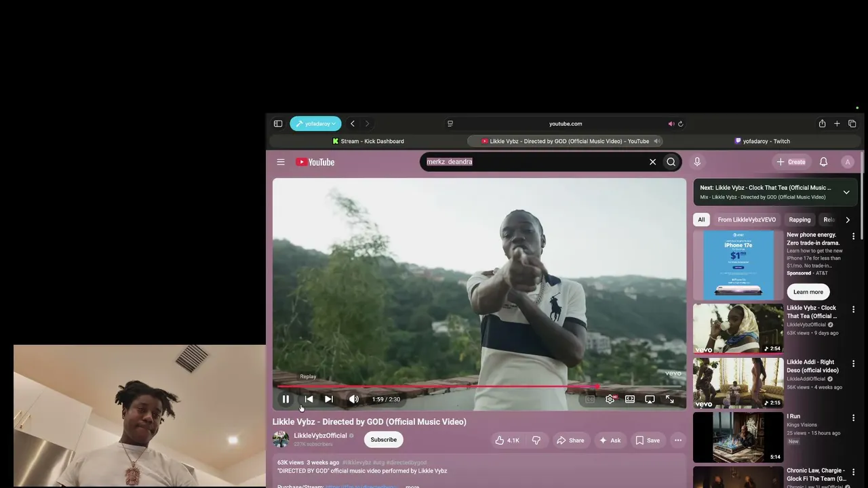This screenshot has width=868, height=488.
Task: Open more actions ellipsis under video
Action: (678, 441)
